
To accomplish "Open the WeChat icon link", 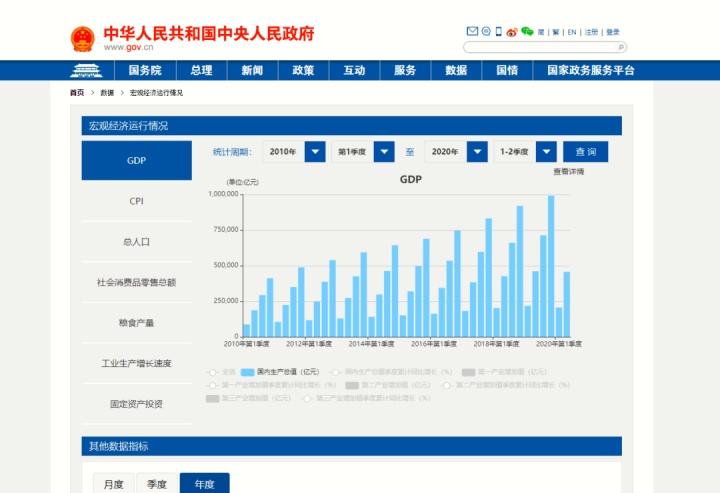I will pyautogui.click(x=526, y=32).
